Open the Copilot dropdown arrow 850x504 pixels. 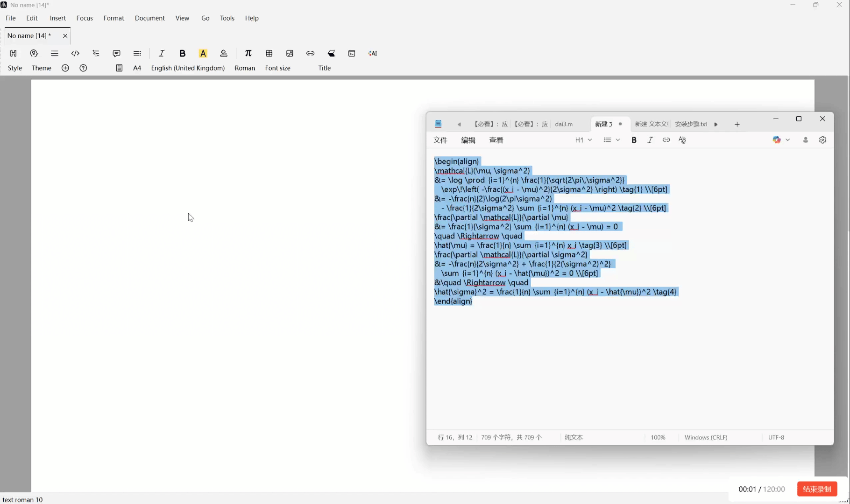[x=788, y=140]
